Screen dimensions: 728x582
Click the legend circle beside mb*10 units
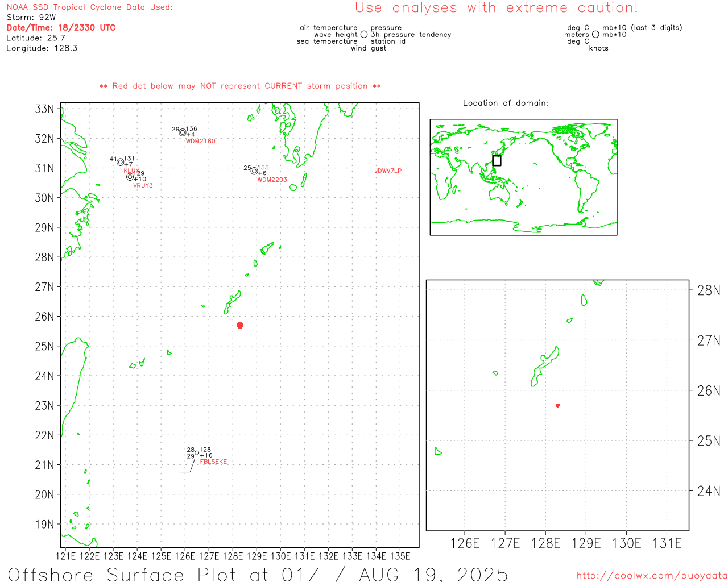click(595, 34)
